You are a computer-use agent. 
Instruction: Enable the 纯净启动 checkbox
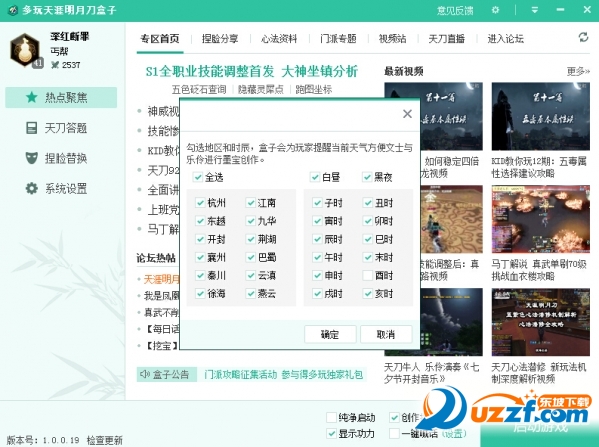pyautogui.click(x=331, y=417)
